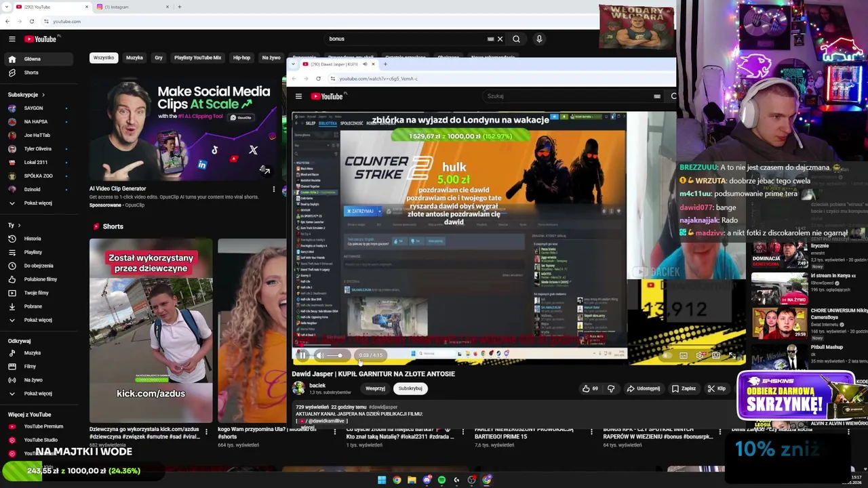The height and width of the screenshot is (488, 868).
Task: Expand the Subskrypcje section
Action: click(x=26, y=95)
